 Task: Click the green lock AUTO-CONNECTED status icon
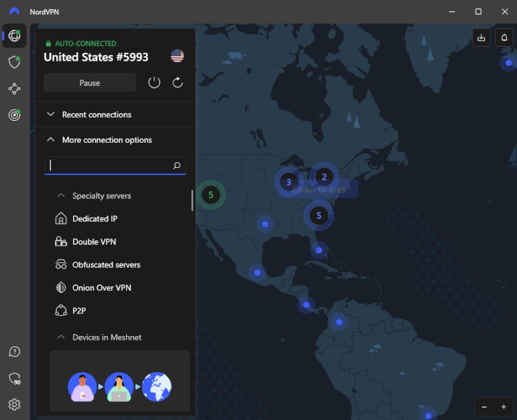[48, 43]
